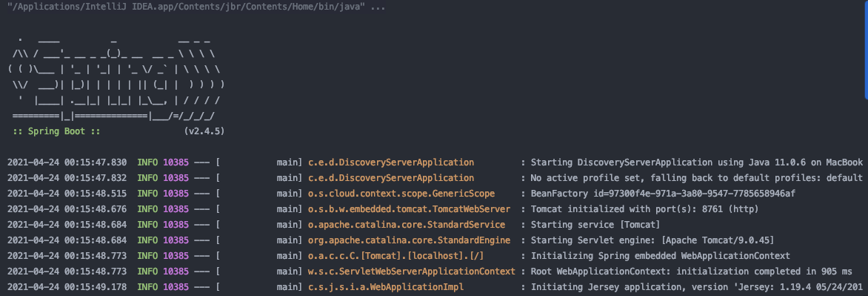Click timestamp 00:15:47.832
The width and height of the screenshot is (868, 296).
[x=96, y=178]
